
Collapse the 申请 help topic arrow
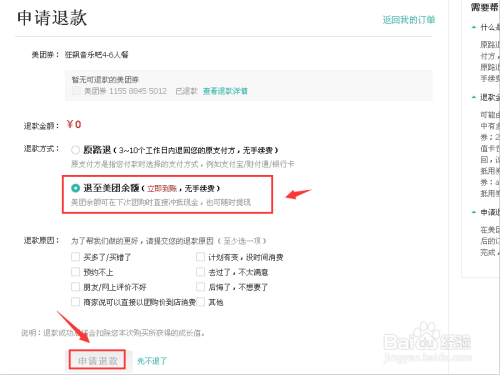[x=474, y=212]
